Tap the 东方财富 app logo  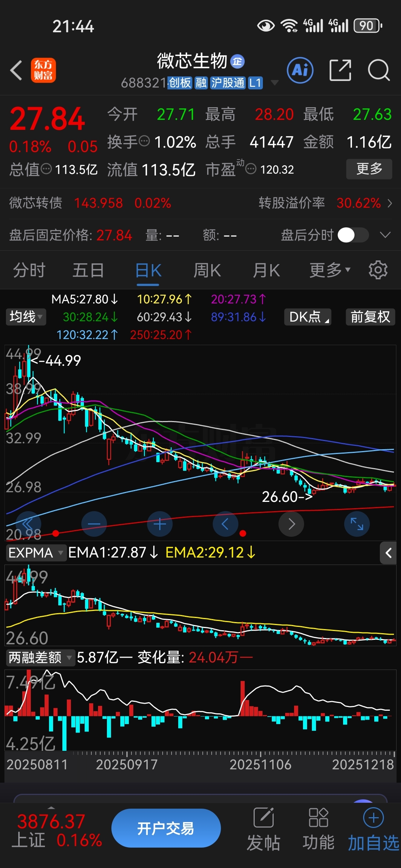point(43,70)
